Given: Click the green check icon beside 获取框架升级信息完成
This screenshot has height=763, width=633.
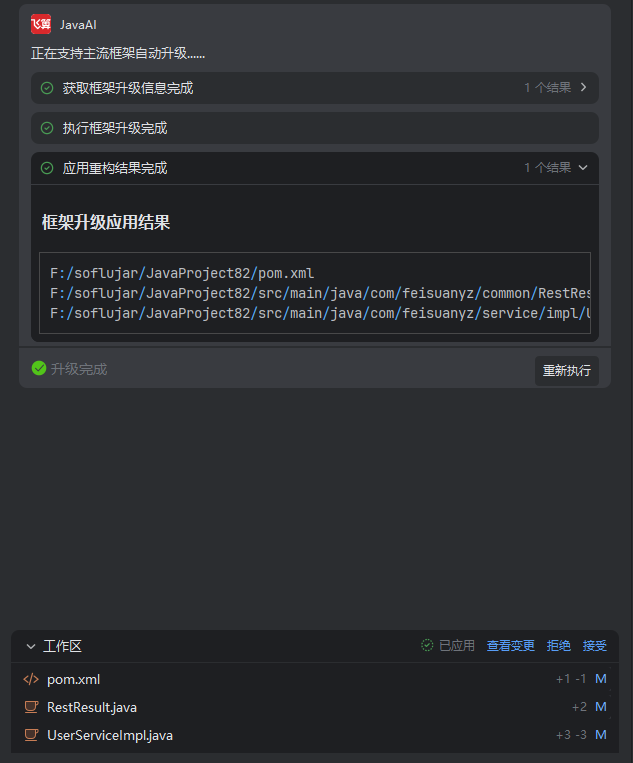Looking at the screenshot, I should 47,88.
